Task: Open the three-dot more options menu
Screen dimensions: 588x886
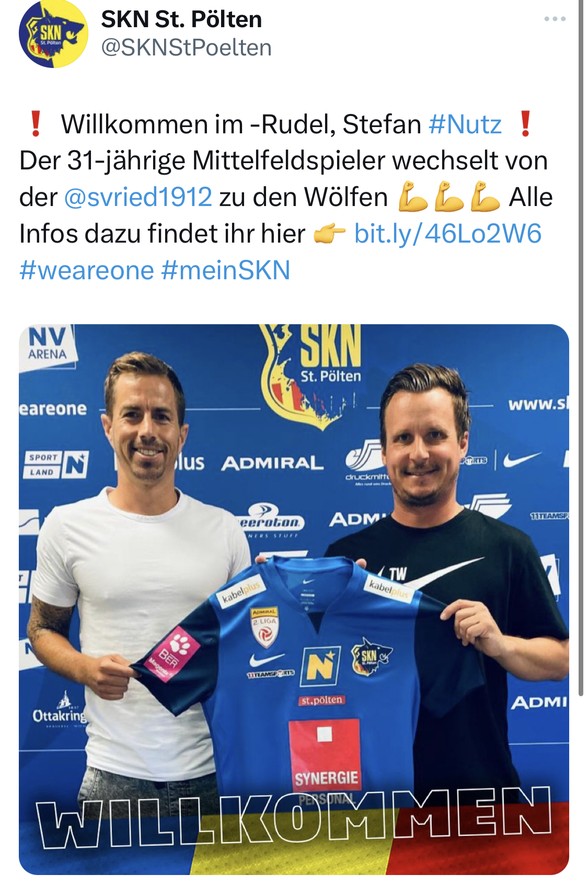Action: 555,19
